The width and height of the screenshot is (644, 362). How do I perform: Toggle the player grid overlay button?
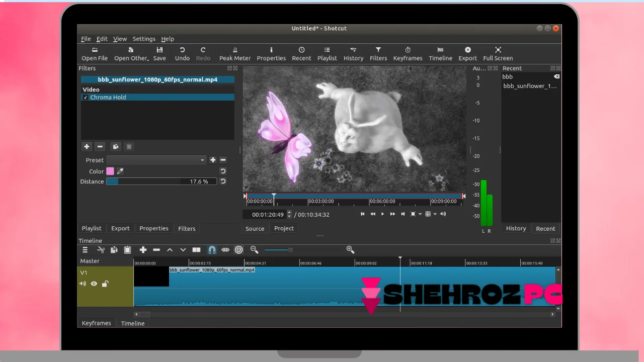(428, 214)
